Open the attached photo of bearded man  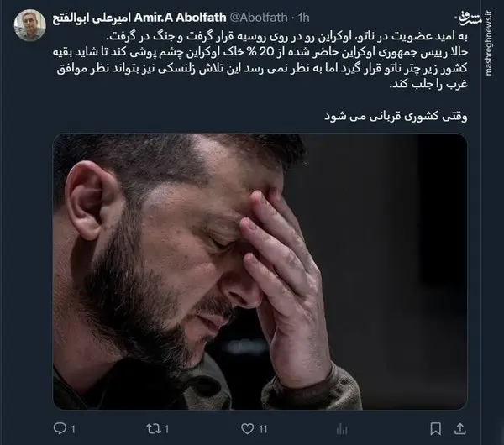coord(260,271)
